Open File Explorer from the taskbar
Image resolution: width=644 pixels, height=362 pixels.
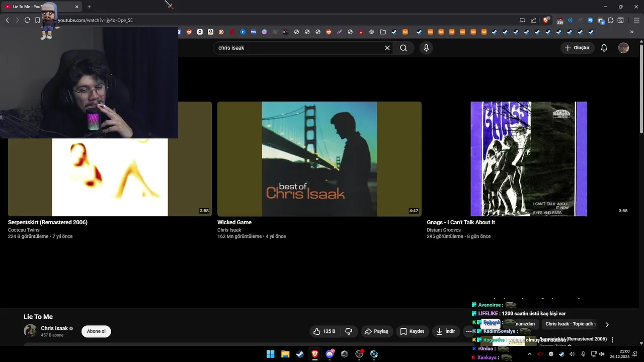pyautogui.click(x=285, y=354)
